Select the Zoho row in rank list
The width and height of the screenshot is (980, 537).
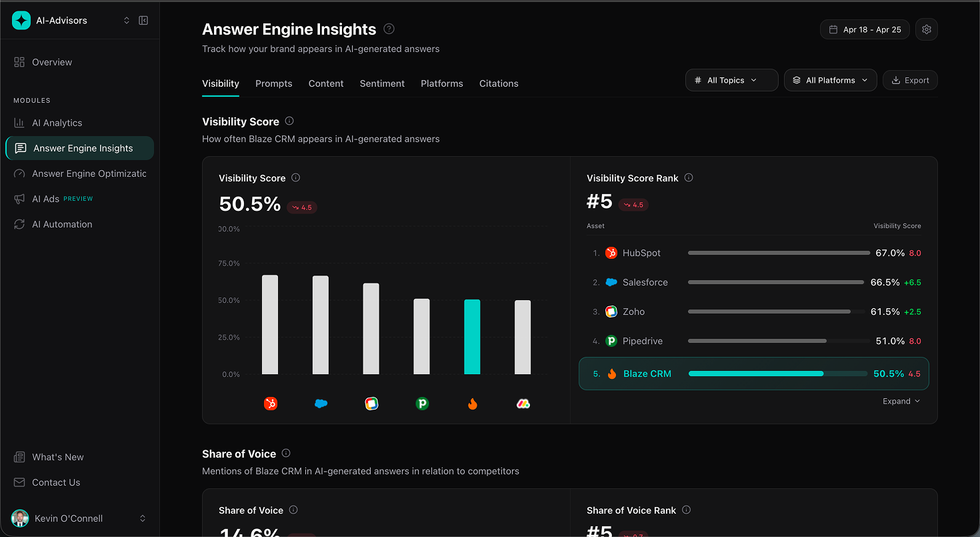click(x=754, y=312)
